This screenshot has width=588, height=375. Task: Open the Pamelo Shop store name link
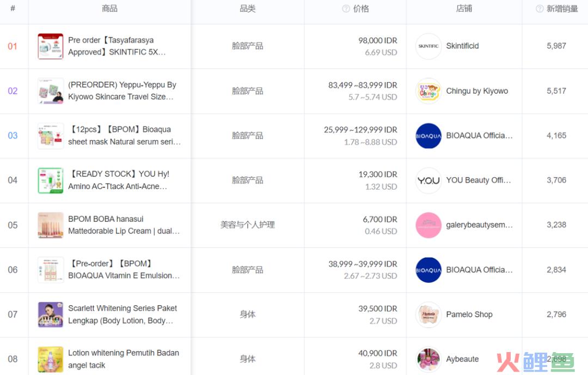pyautogui.click(x=469, y=314)
